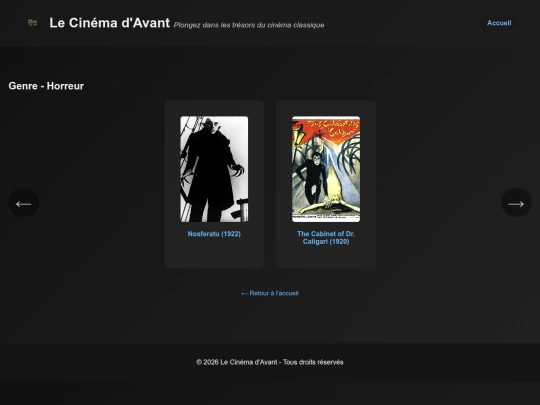
Task: Open Nosferatu poster thumbnail
Action: (x=214, y=169)
